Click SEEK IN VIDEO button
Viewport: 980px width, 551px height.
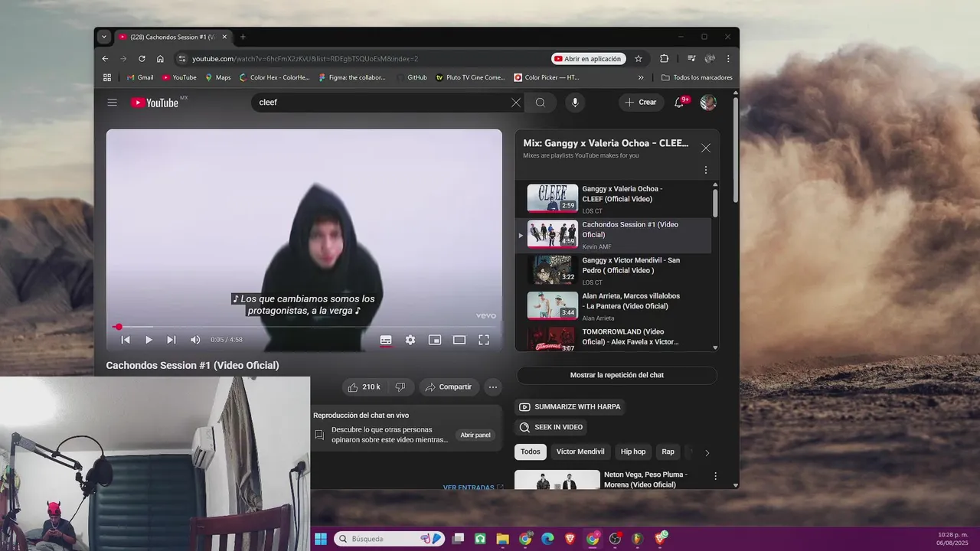coord(551,427)
